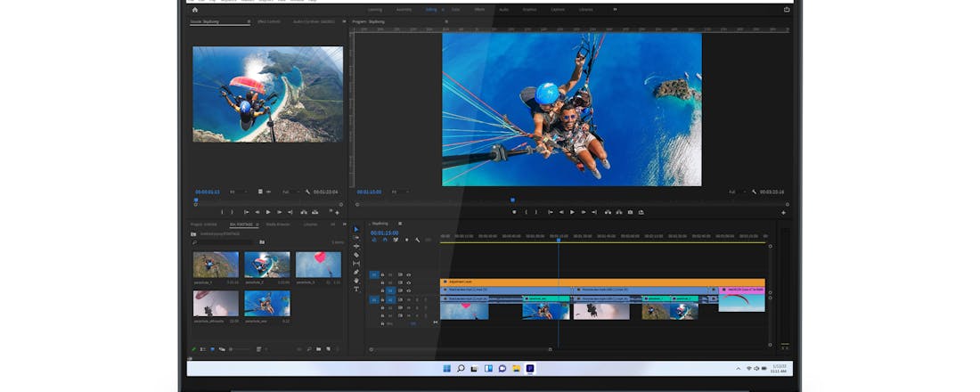Screen dimensions: 980x392
Task: Open Source: Skydiving panel menu
Action: pos(249,21)
